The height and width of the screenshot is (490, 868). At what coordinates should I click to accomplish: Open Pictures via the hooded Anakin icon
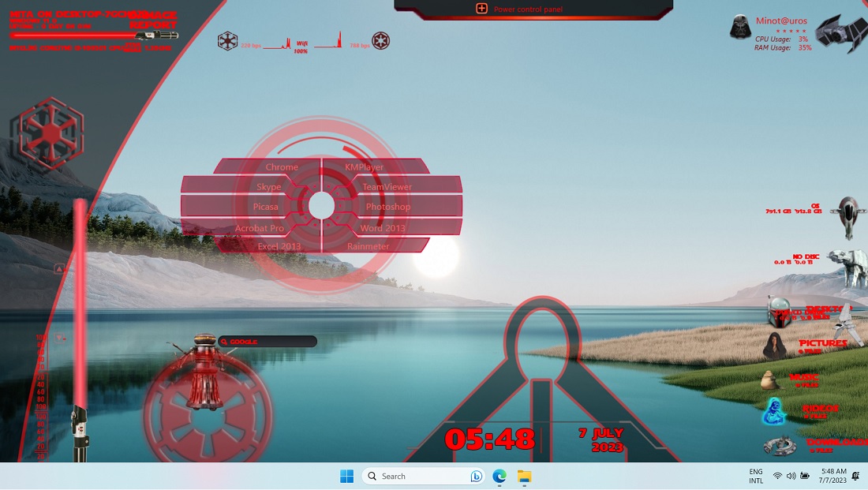click(776, 347)
